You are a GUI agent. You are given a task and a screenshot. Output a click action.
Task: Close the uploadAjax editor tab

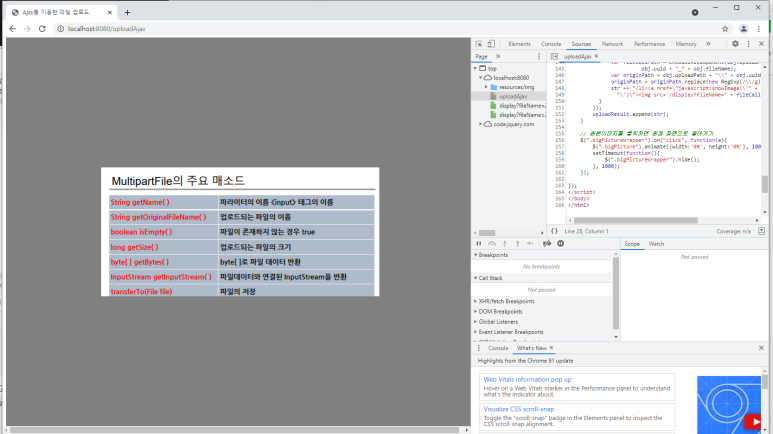tap(596, 56)
